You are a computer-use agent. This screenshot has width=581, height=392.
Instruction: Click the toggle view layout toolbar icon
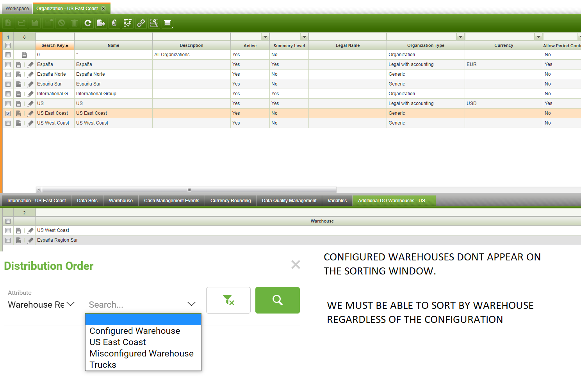pyautogui.click(x=168, y=23)
